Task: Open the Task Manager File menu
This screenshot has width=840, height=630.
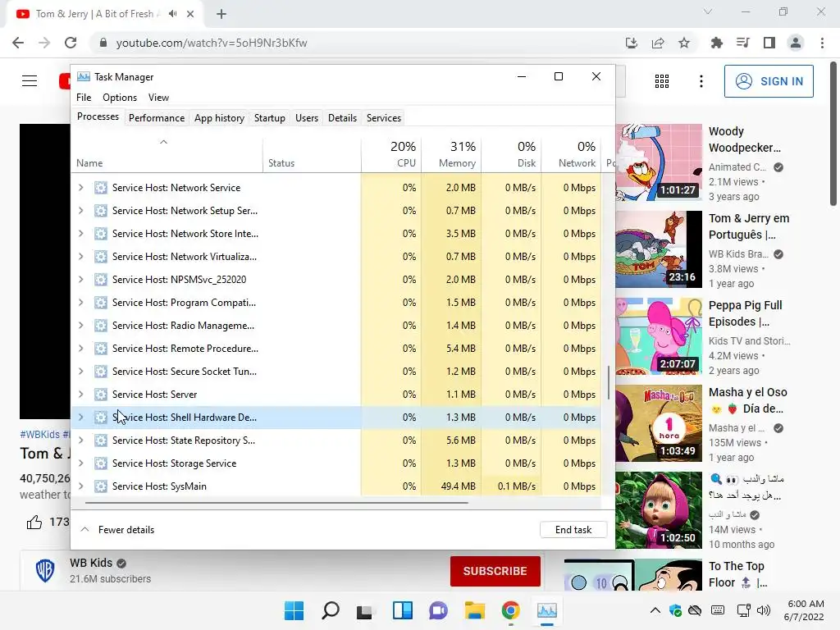Action: pos(84,98)
